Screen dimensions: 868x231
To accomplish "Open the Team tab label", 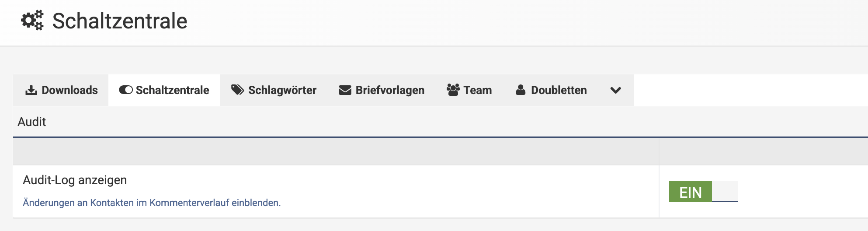I will click(x=477, y=90).
